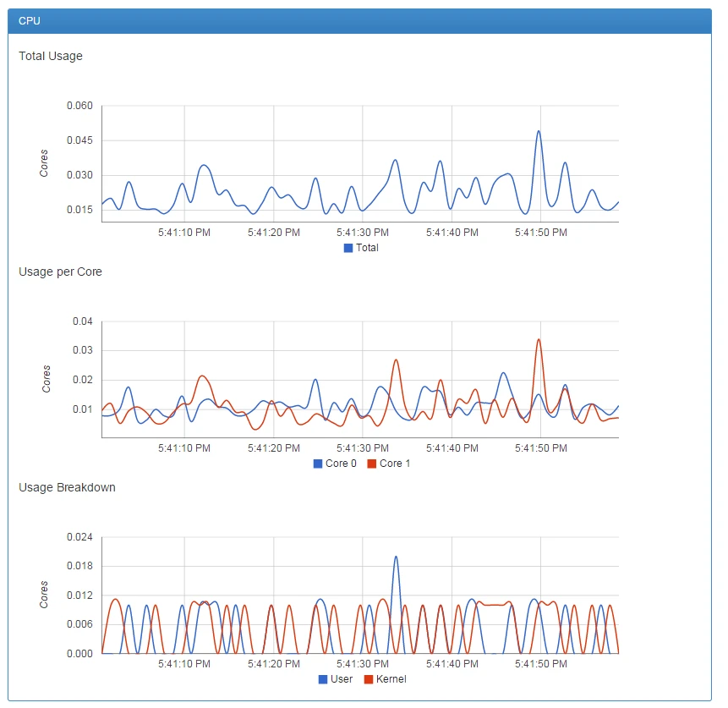Viewport: 728px width, 708px height.
Task: Click the Usage Breakdown chart heading
Action: click(67, 487)
